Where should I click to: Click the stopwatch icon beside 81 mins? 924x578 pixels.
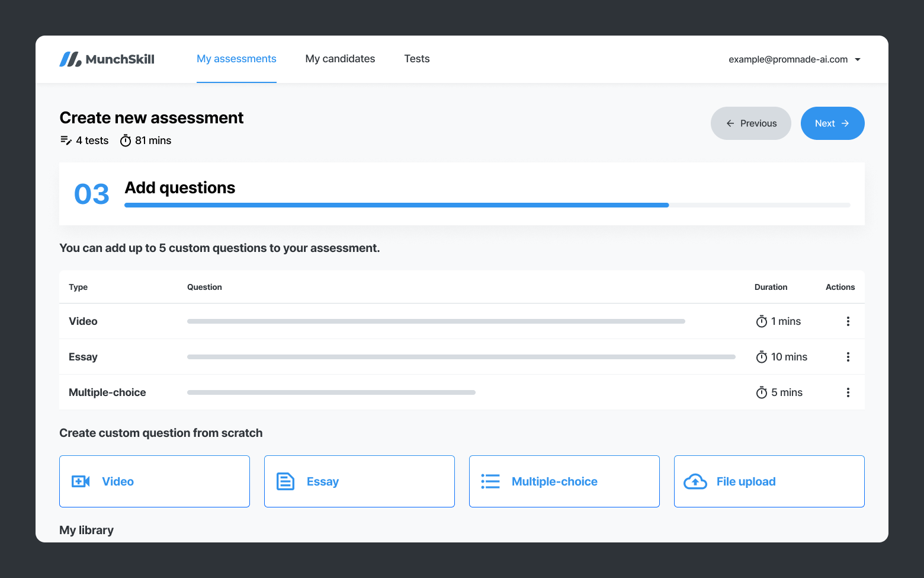pyautogui.click(x=126, y=140)
